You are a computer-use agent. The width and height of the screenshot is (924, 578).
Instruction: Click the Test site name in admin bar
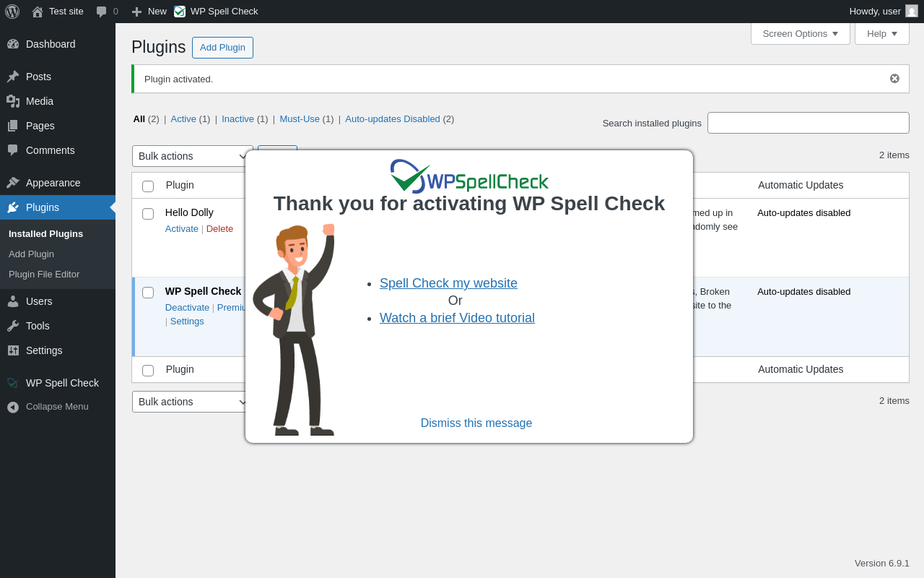coord(66,12)
